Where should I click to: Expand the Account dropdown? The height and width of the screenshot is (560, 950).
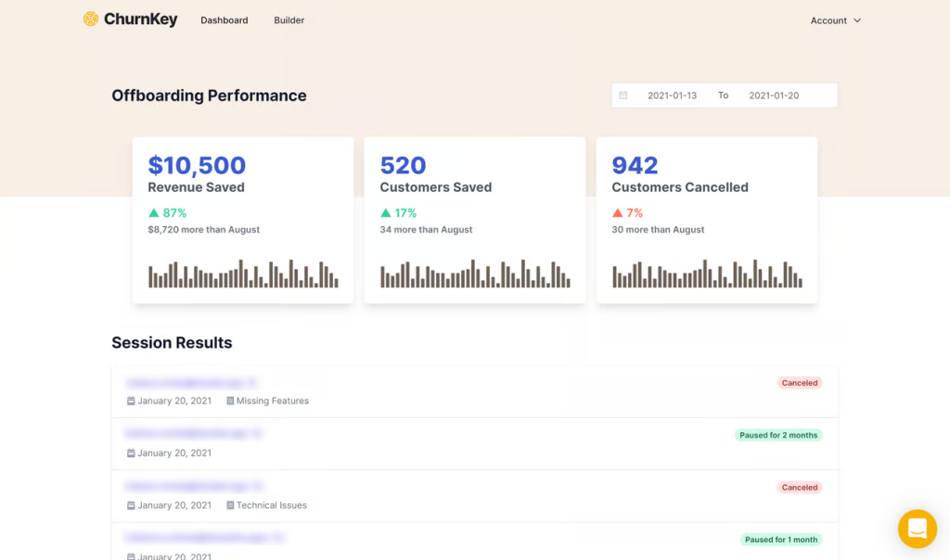(x=834, y=19)
